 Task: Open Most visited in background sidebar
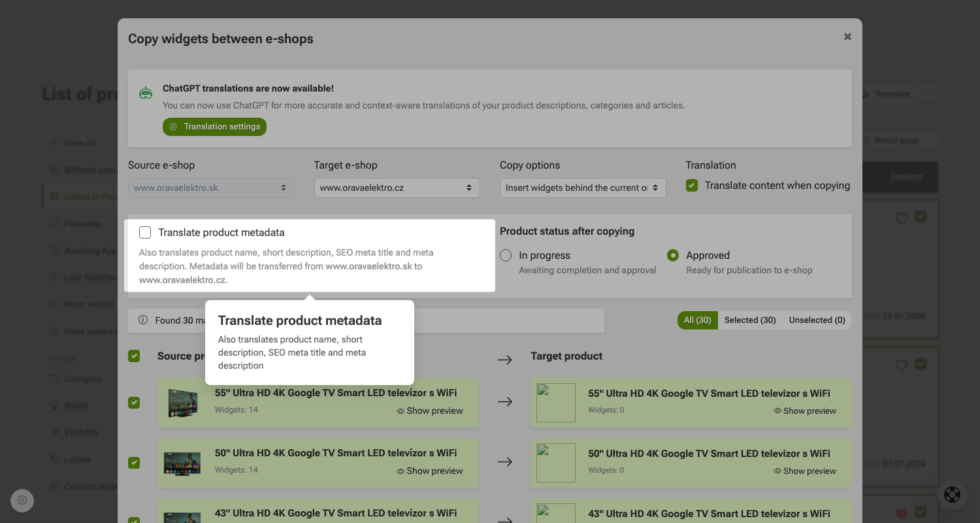[82, 304]
